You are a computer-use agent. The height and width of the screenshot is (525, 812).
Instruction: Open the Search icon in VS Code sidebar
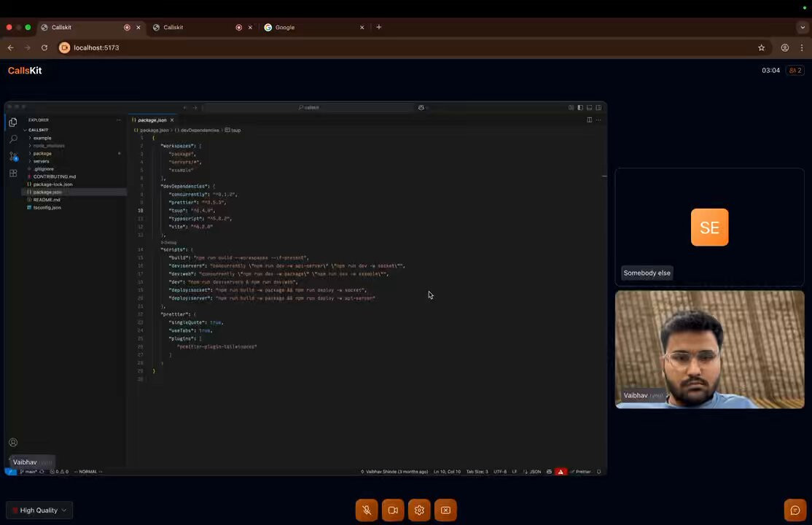(x=13, y=139)
